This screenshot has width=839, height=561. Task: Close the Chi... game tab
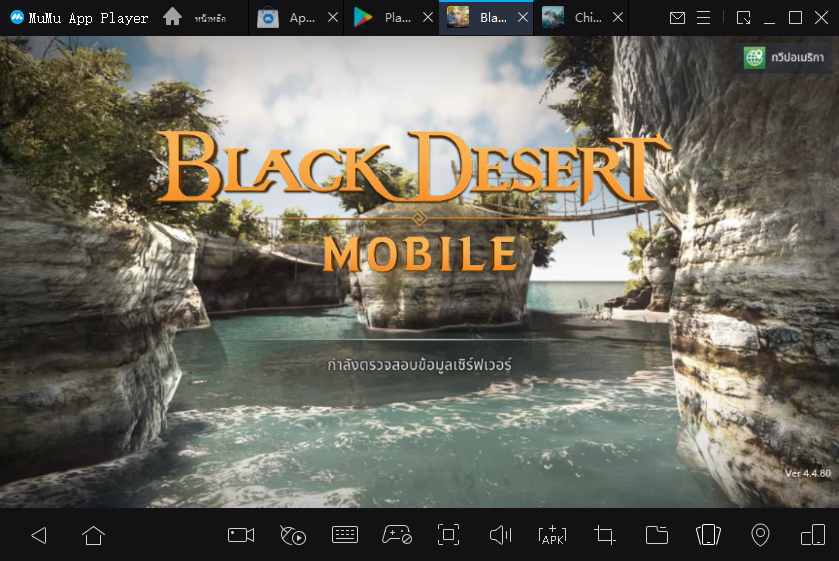(x=619, y=18)
